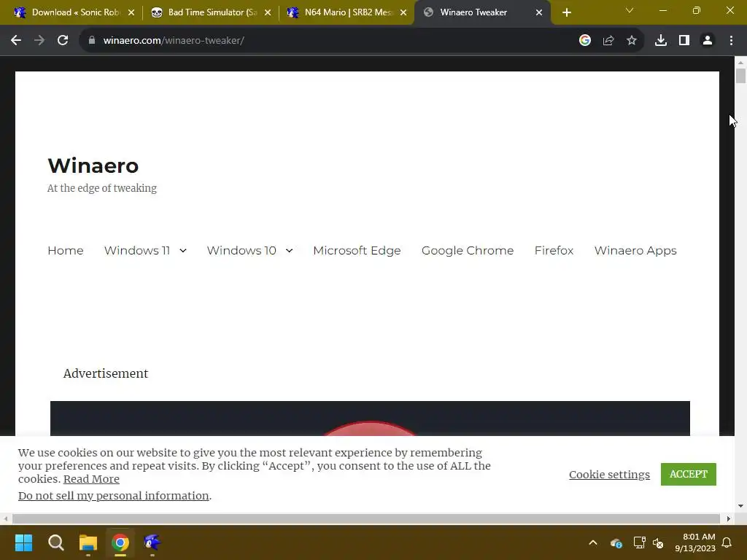Screen dimensions: 747x560
Task: Open the Windows 10 menu item
Action: (241, 251)
